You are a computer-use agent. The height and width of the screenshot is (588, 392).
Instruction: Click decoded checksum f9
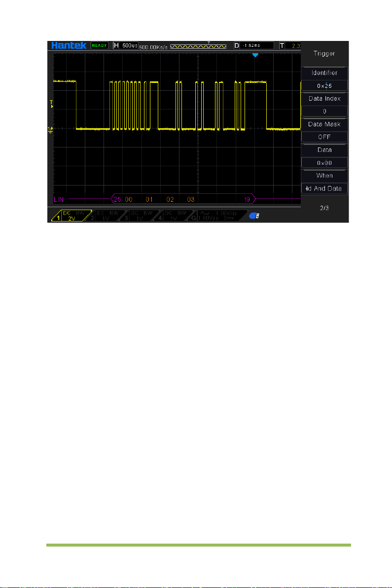pos(247,199)
